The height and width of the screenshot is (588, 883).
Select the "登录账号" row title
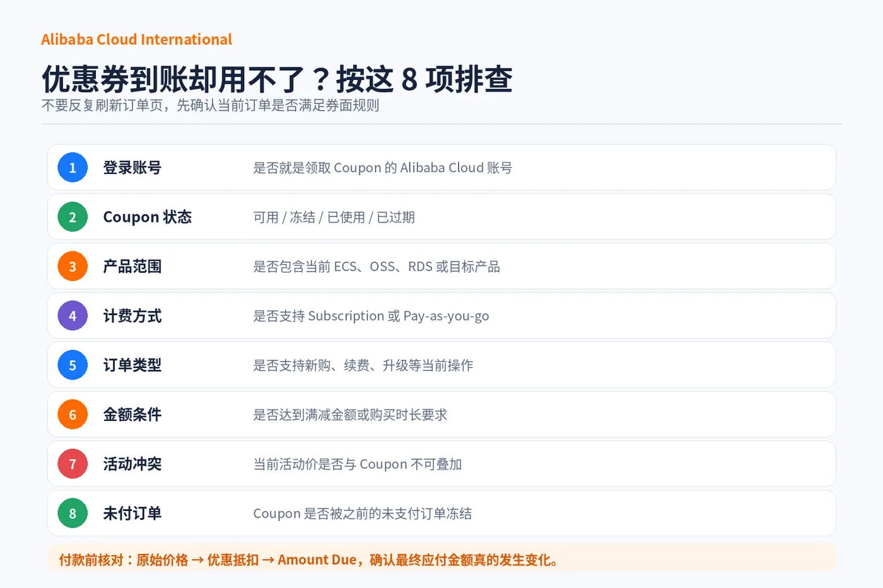click(x=132, y=168)
